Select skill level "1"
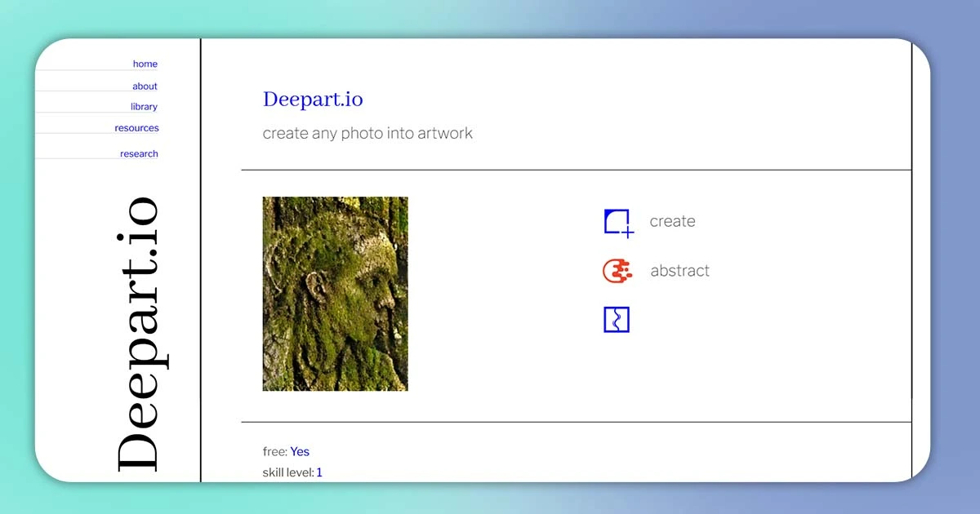 [x=319, y=472]
